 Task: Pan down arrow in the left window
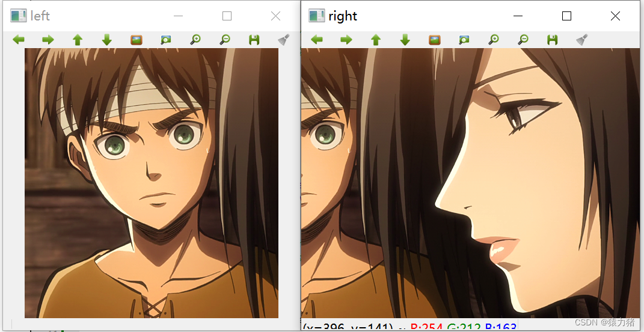click(107, 40)
